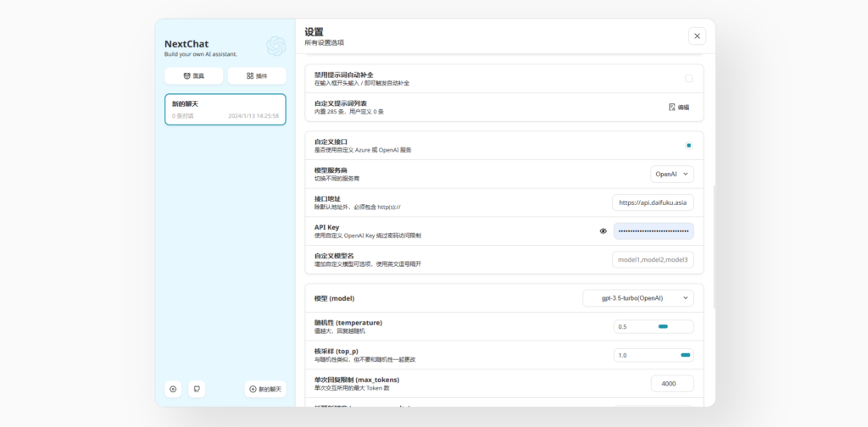
Task: Click the OpenAI logo in the sidebar header
Action: (x=275, y=46)
